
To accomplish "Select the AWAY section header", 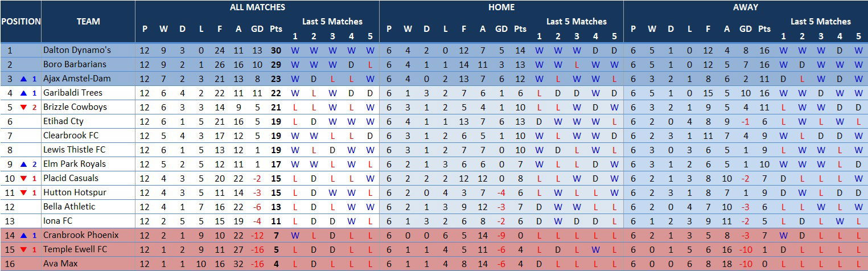I will 745,7.
